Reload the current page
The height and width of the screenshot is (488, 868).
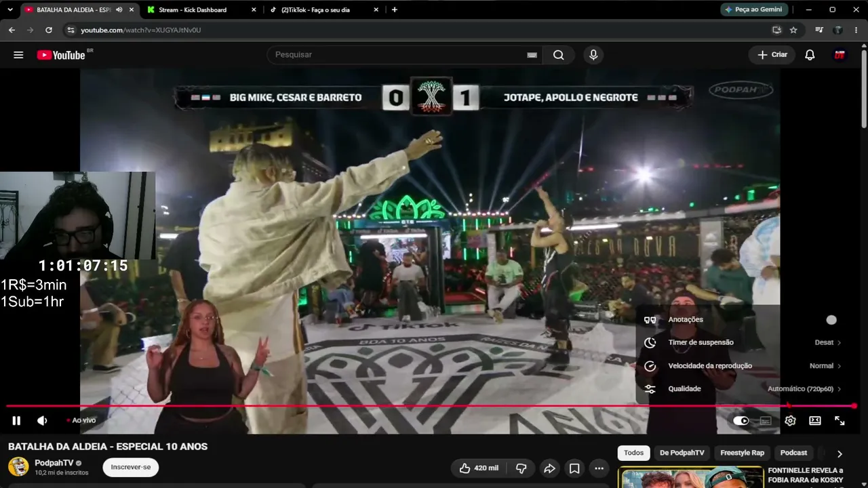click(x=49, y=30)
